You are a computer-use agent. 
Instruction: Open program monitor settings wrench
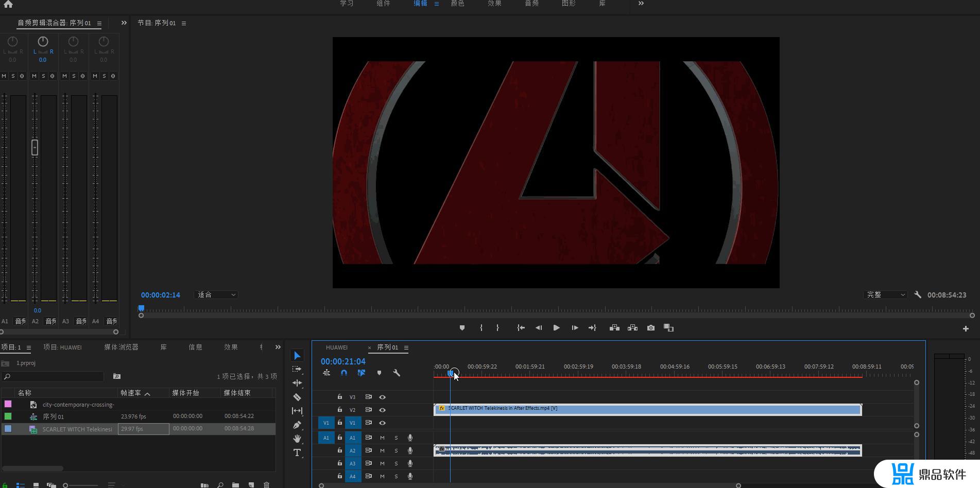click(x=918, y=295)
